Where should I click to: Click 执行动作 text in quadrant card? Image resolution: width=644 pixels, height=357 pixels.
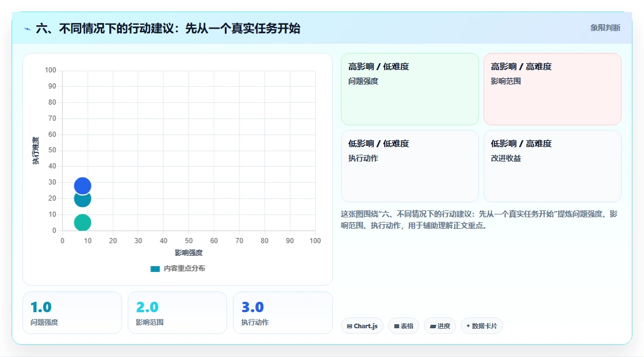(363, 158)
